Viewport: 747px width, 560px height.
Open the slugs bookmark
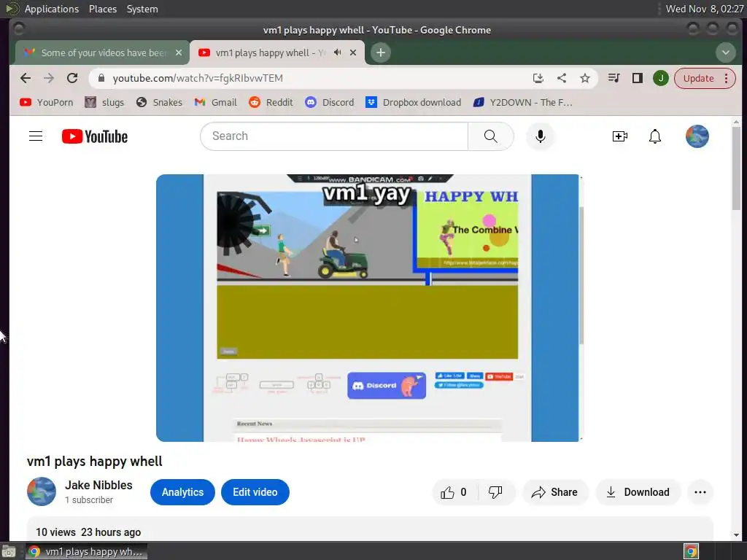(x=104, y=102)
